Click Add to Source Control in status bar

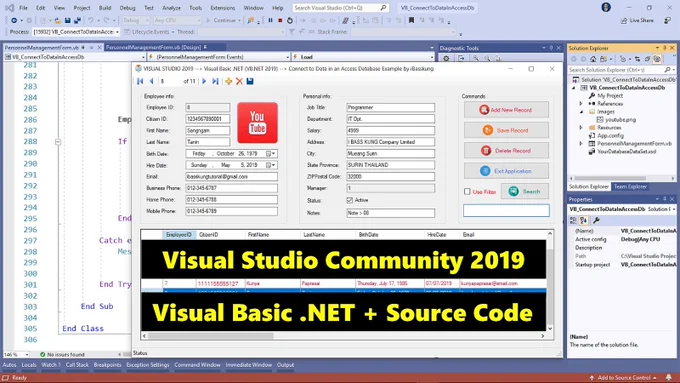[x=624, y=377]
